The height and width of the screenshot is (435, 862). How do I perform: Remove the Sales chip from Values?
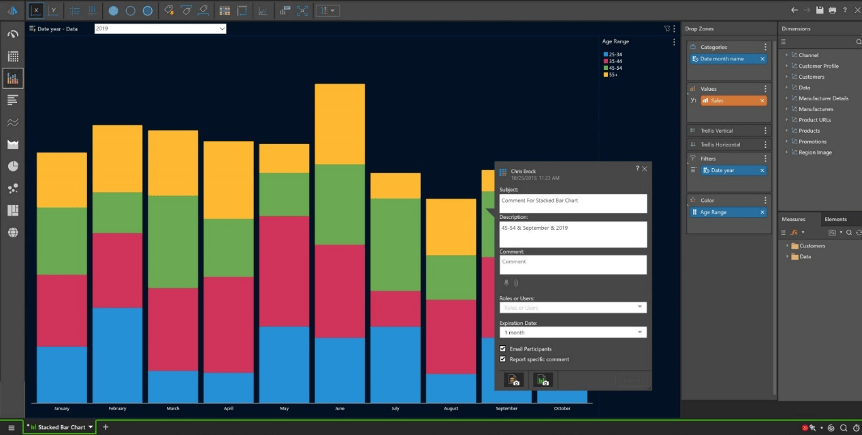point(762,101)
